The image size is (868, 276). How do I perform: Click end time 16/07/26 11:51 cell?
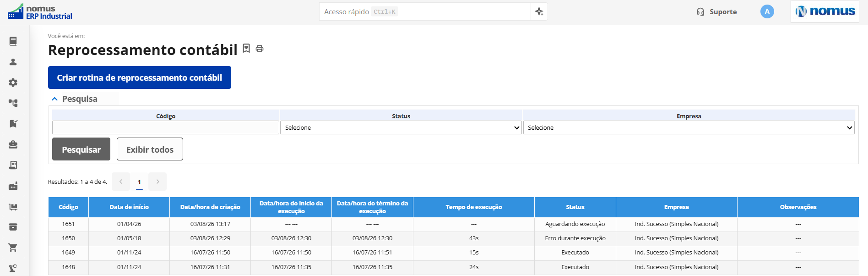point(372,253)
